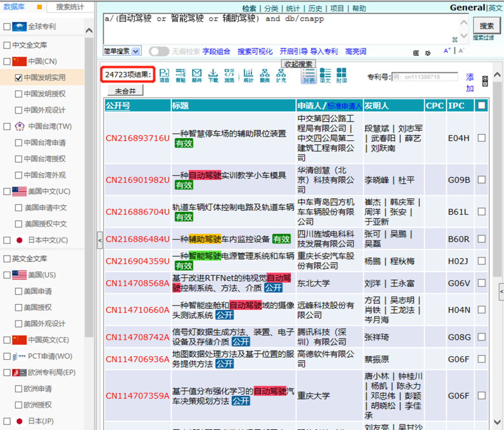
Task: Collapse the left panel with the arrow handle
Action: point(99,241)
